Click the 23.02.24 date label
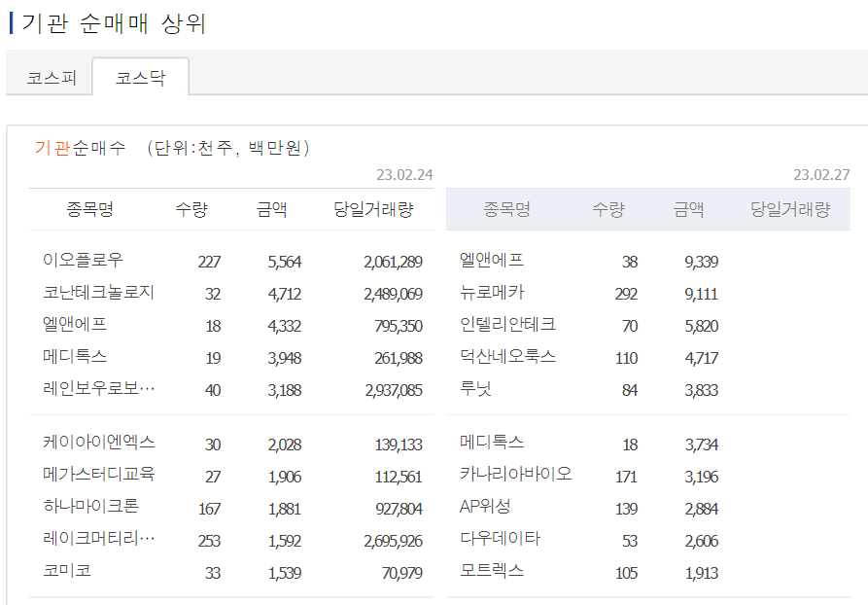 point(404,175)
